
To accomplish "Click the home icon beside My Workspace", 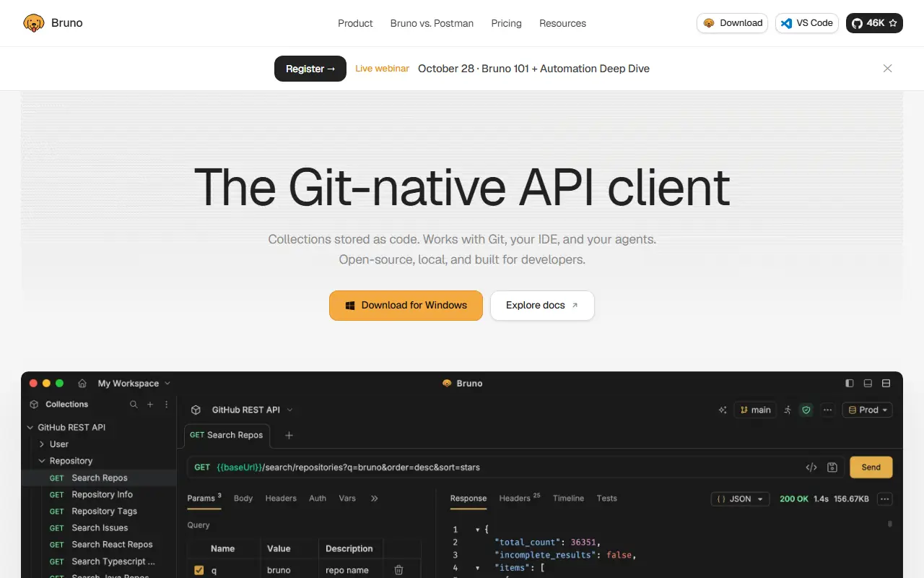I will [x=82, y=384].
